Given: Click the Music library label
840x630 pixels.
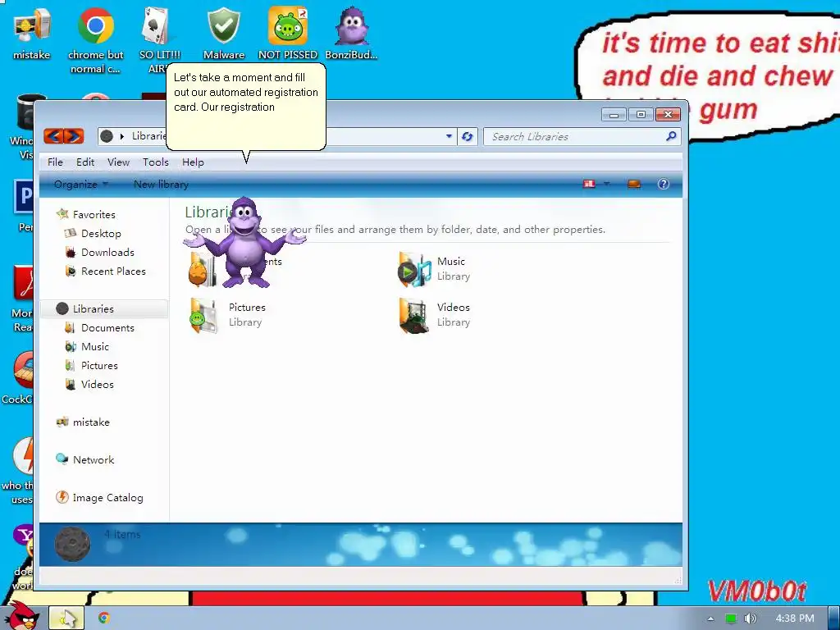Looking at the screenshot, I should (x=451, y=262).
